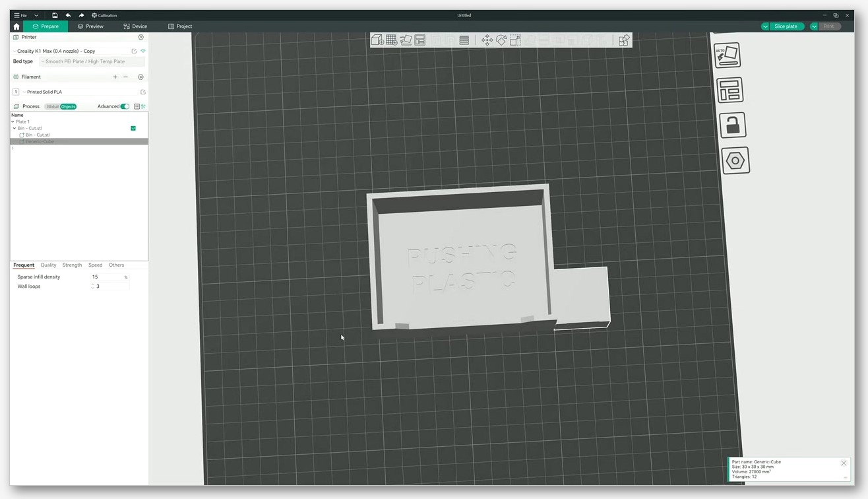Viewport: 868px width, 499px height.
Task: Select the Generic-Cube tree row
Action: [x=79, y=141]
